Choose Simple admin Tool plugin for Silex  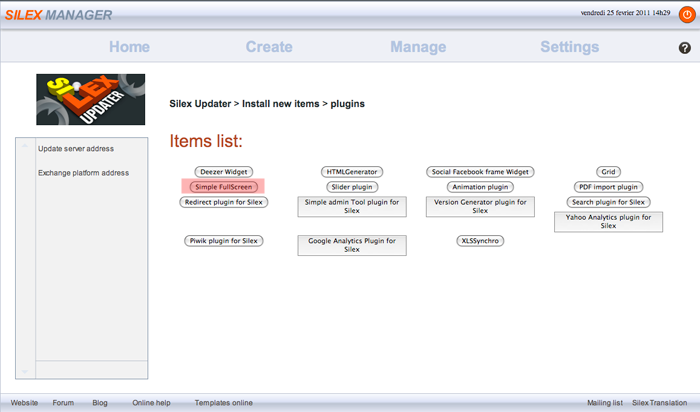[x=352, y=206]
